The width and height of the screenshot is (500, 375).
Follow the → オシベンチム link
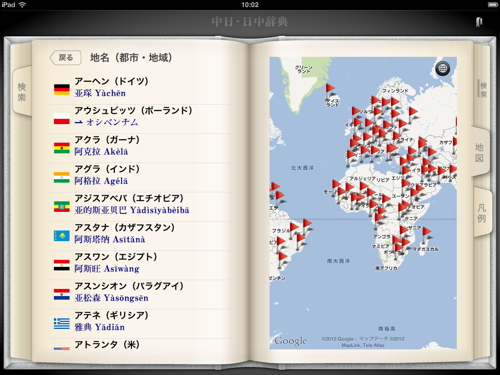106,122
